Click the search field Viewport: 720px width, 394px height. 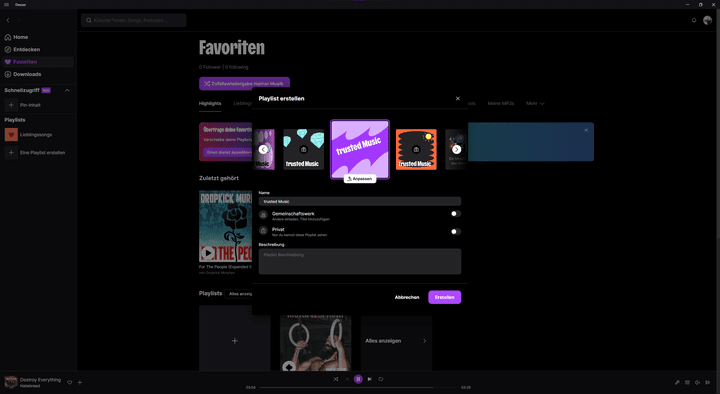coord(134,20)
